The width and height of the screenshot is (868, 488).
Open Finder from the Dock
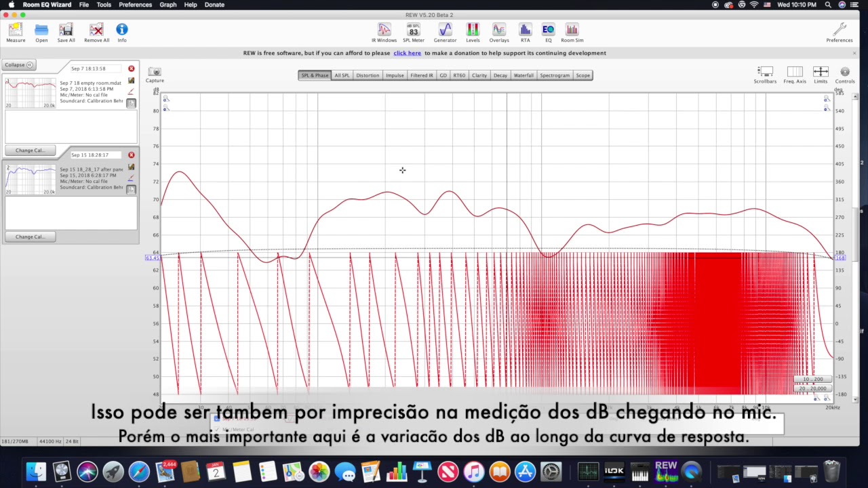pyautogui.click(x=36, y=471)
